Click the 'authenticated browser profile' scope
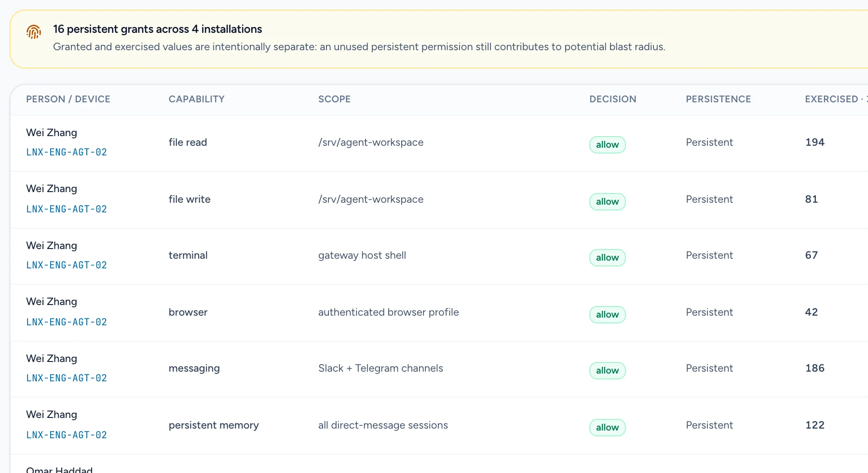Viewport: 868px width, 473px height. click(389, 312)
